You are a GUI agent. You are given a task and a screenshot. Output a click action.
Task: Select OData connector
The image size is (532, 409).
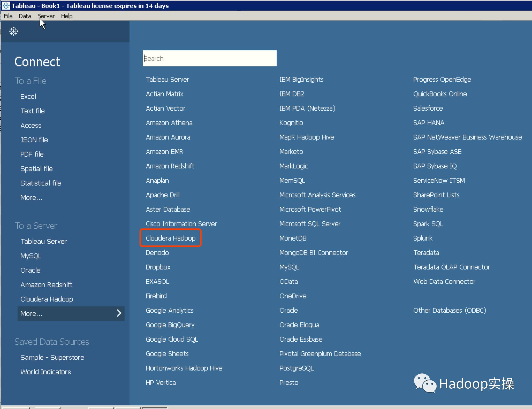[289, 281]
